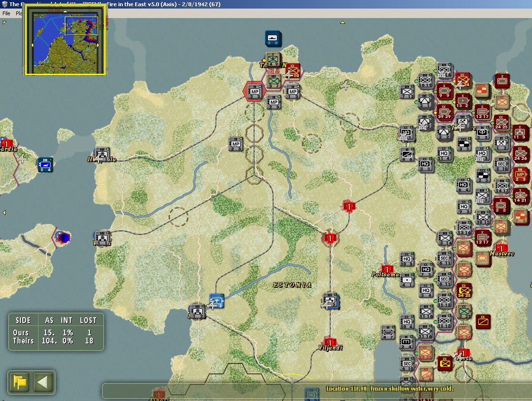Click the Viljandi objective flag
The height and width of the screenshot is (401, 532).
[329, 342]
